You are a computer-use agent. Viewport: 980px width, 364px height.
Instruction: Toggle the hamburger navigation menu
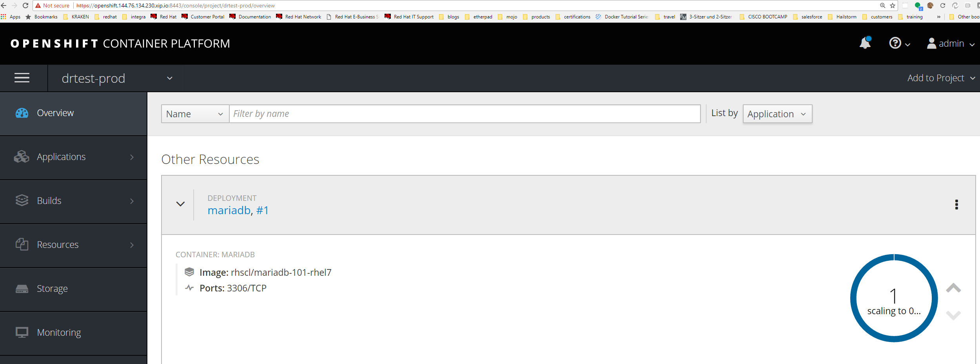pos(22,78)
